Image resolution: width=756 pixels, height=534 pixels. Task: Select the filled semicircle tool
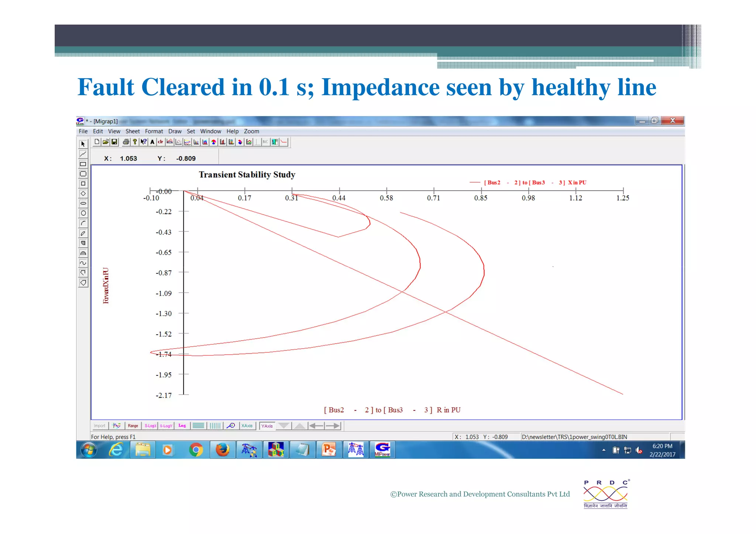coord(83,253)
